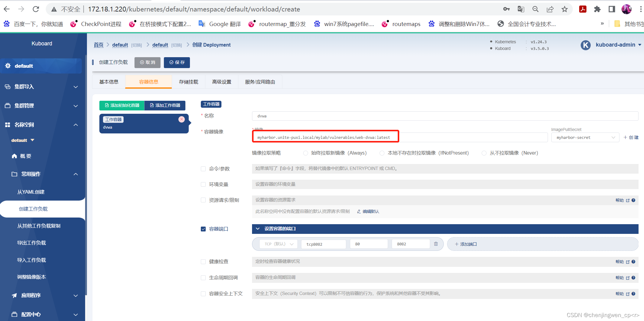Open 百度一下 bookmark

coord(33,24)
